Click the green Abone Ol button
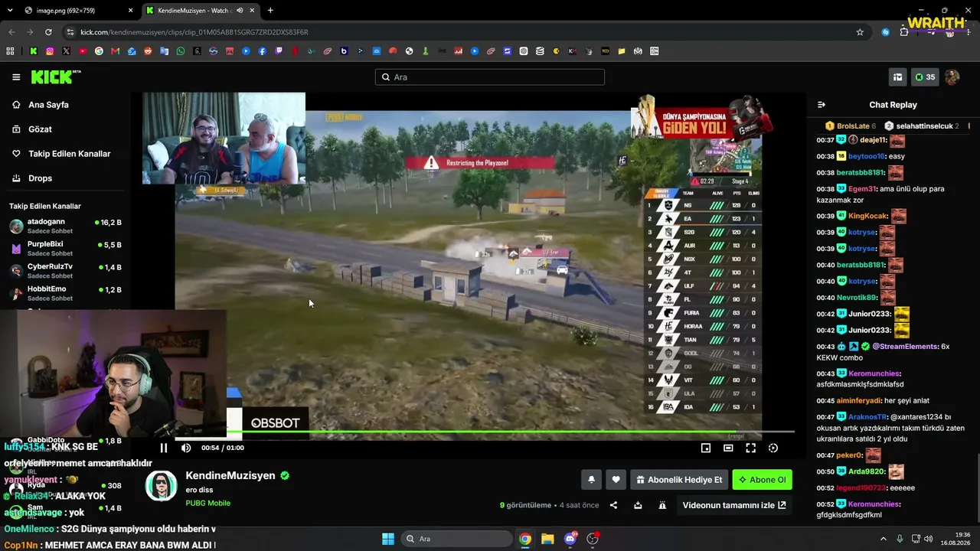Viewport: 980px width, 551px height. 762,480
